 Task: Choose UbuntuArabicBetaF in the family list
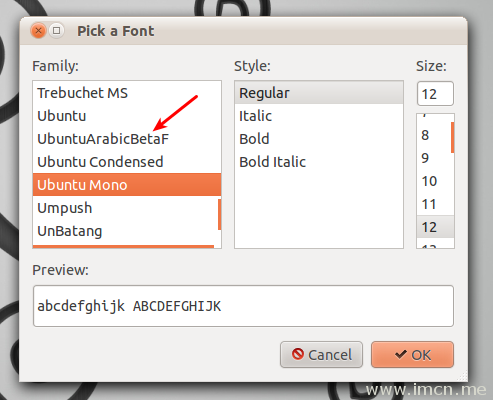click(127, 139)
